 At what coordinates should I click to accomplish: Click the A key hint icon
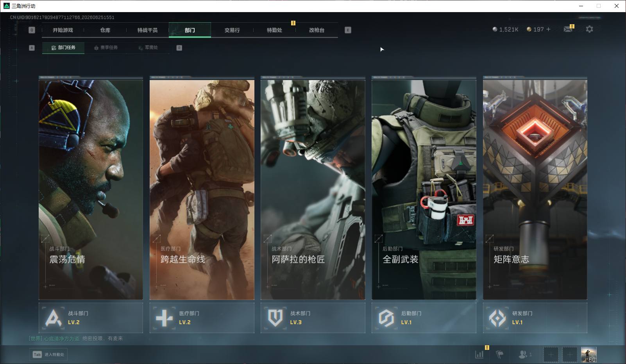[32, 48]
